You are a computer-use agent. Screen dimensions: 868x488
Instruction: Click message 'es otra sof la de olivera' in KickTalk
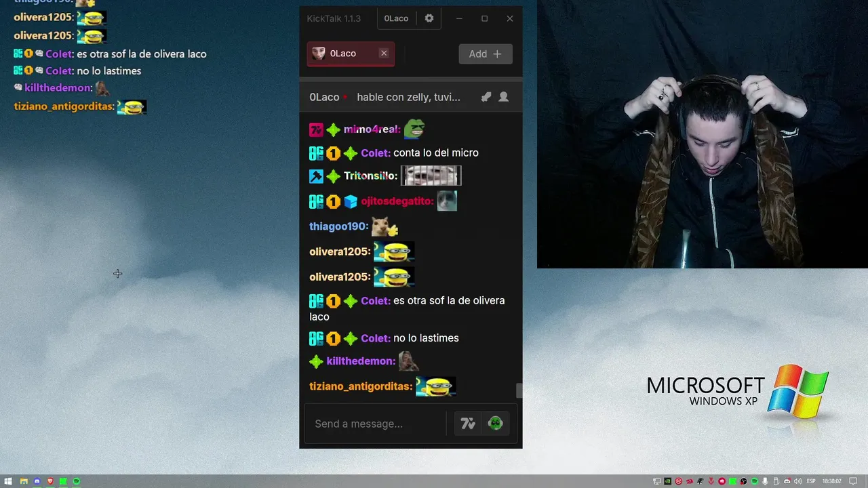(449, 300)
